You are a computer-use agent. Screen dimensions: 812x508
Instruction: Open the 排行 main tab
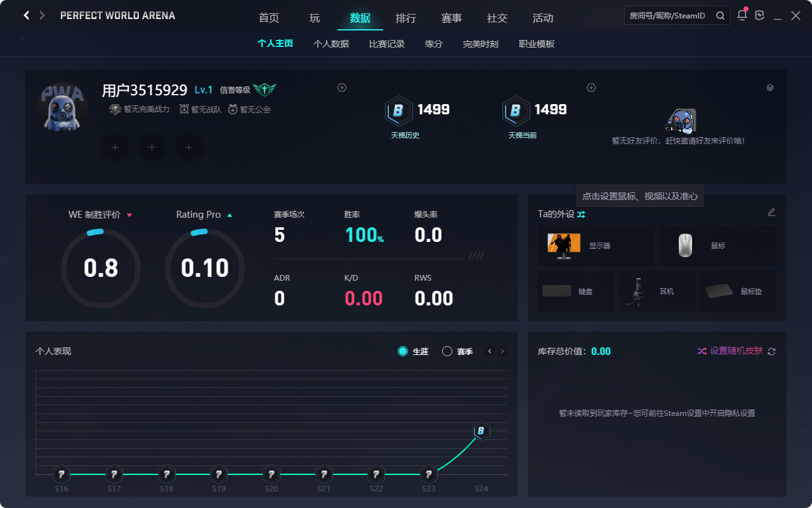click(406, 18)
